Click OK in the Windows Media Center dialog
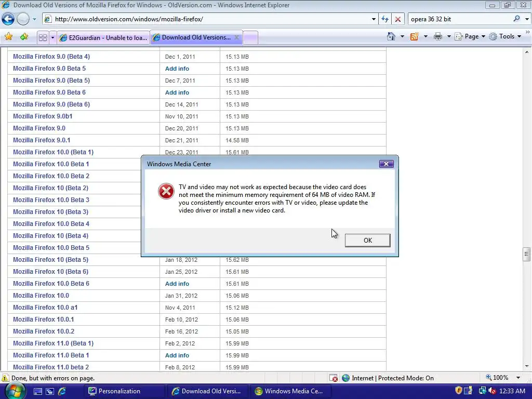The width and height of the screenshot is (532, 399). 367,240
